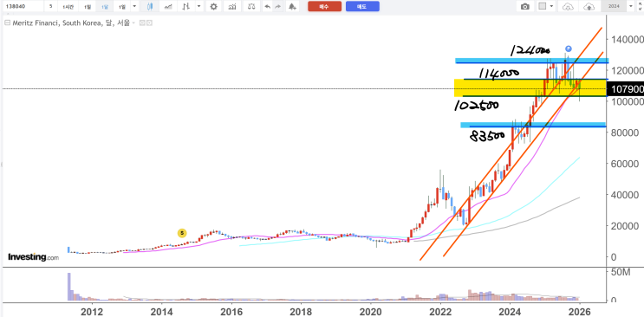Select the 1시간 hourly interval
The image size is (644, 317).
pyautogui.click(x=68, y=7)
